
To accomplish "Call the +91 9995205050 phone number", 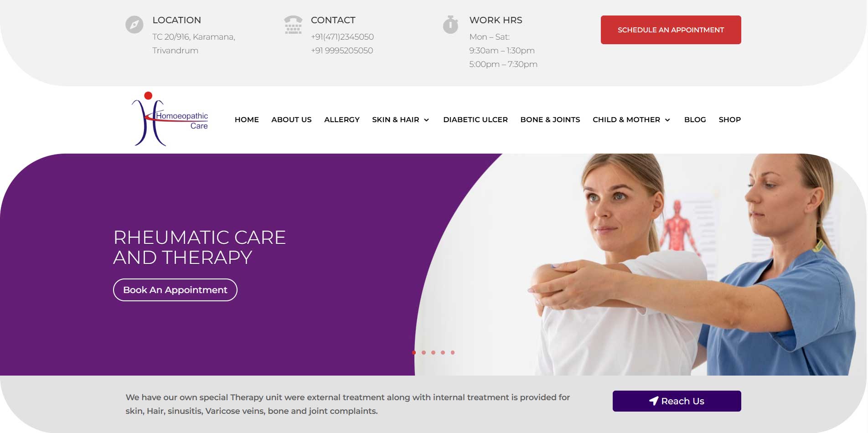I will tap(342, 51).
